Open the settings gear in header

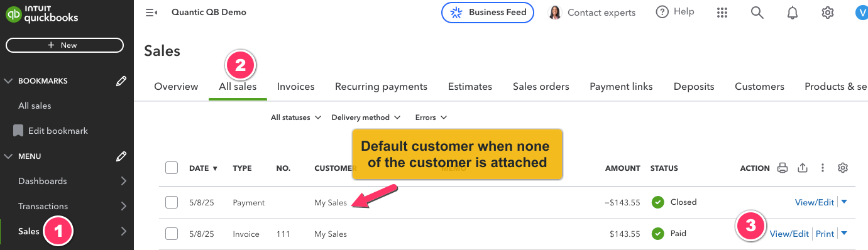point(828,13)
